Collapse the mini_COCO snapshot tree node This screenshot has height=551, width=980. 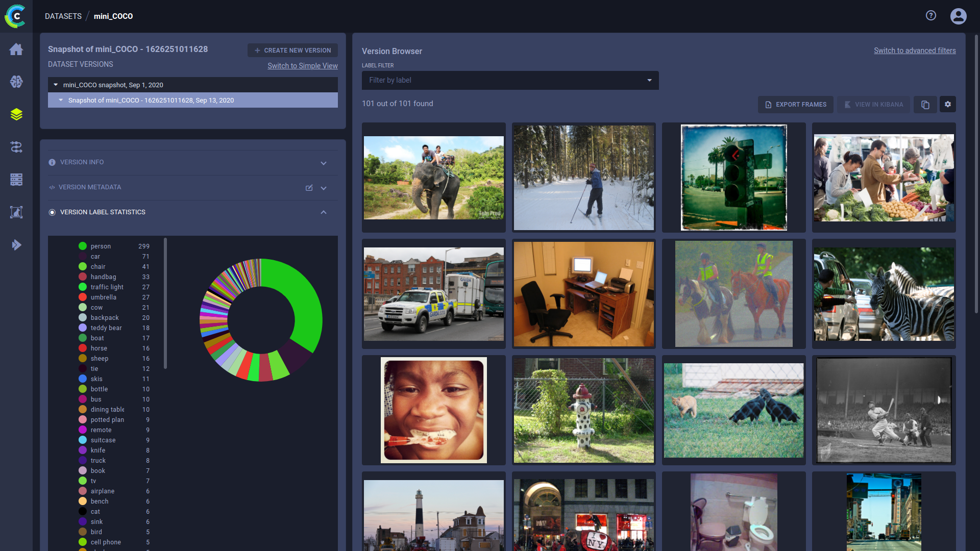(56, 85)
